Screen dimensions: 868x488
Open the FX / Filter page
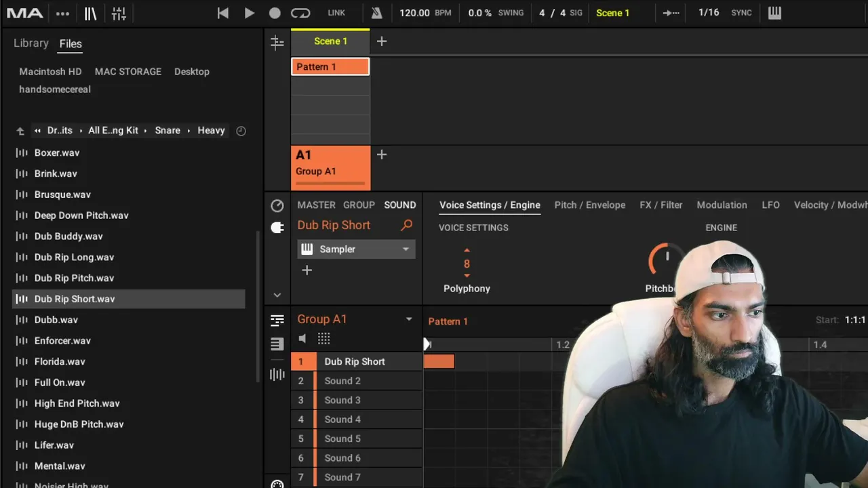click(661, 205)
